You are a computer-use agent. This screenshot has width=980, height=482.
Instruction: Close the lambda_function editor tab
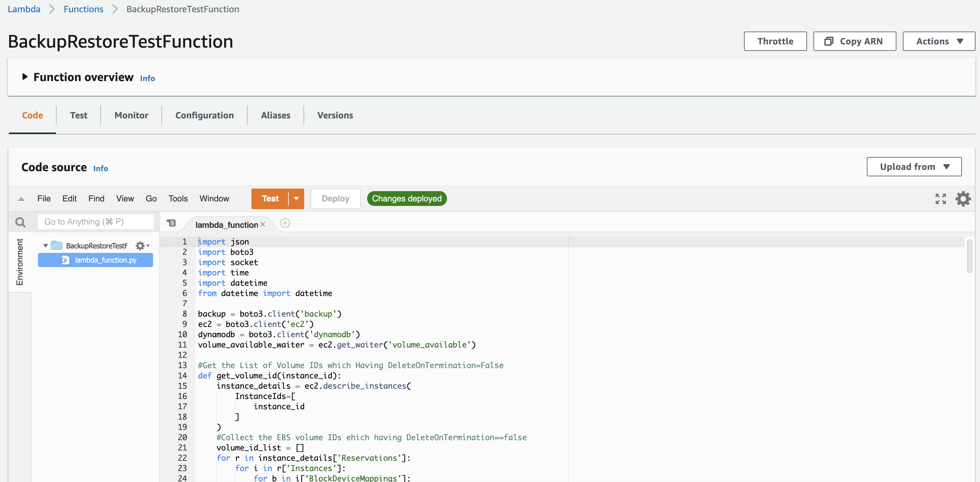[x=262, y=225]
